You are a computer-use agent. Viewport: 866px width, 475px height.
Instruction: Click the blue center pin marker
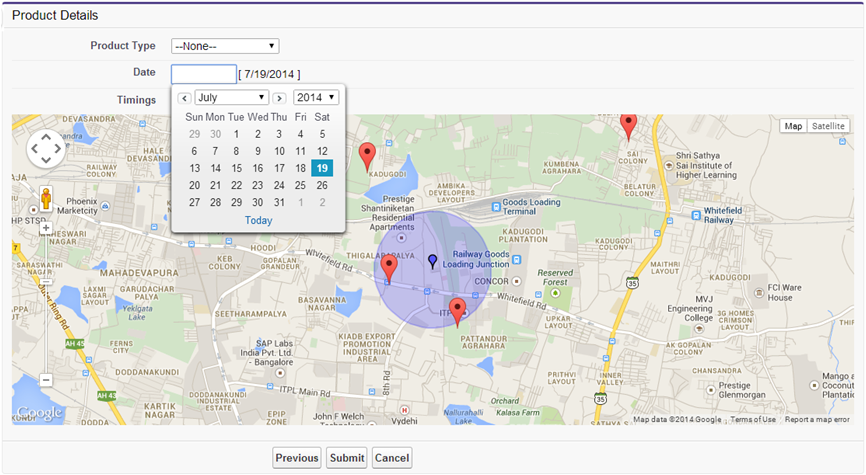(x=432, y=261)
